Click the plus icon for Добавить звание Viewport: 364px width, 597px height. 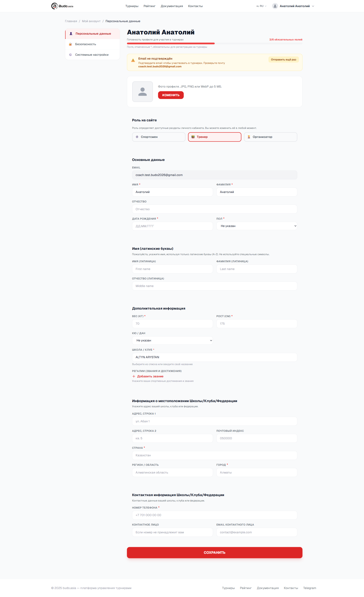tap(134, 376)
